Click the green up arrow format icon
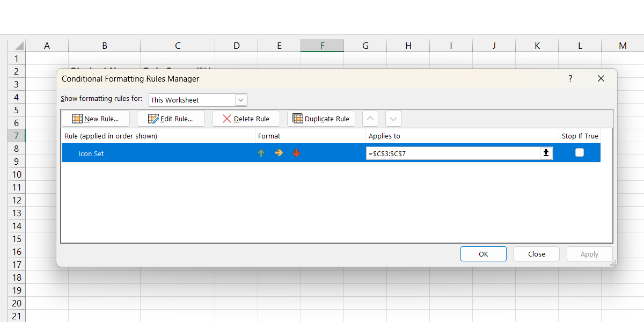Viewport: 644px width, 322px height. tap(261, 153)
